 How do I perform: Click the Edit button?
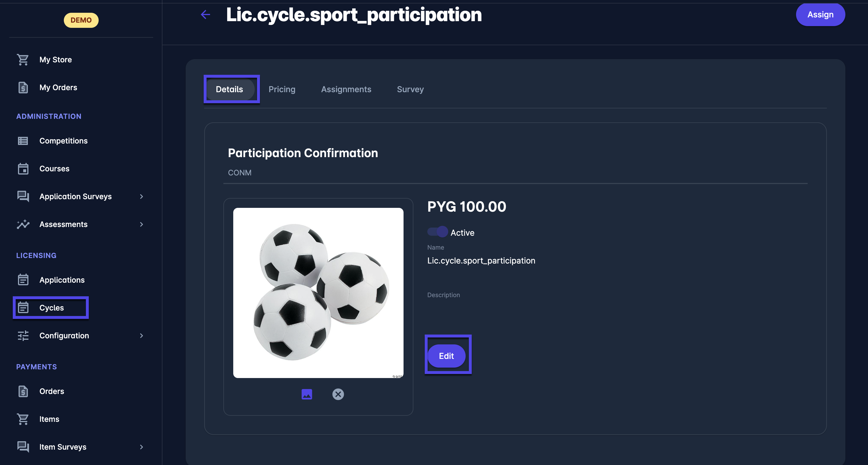446,356
